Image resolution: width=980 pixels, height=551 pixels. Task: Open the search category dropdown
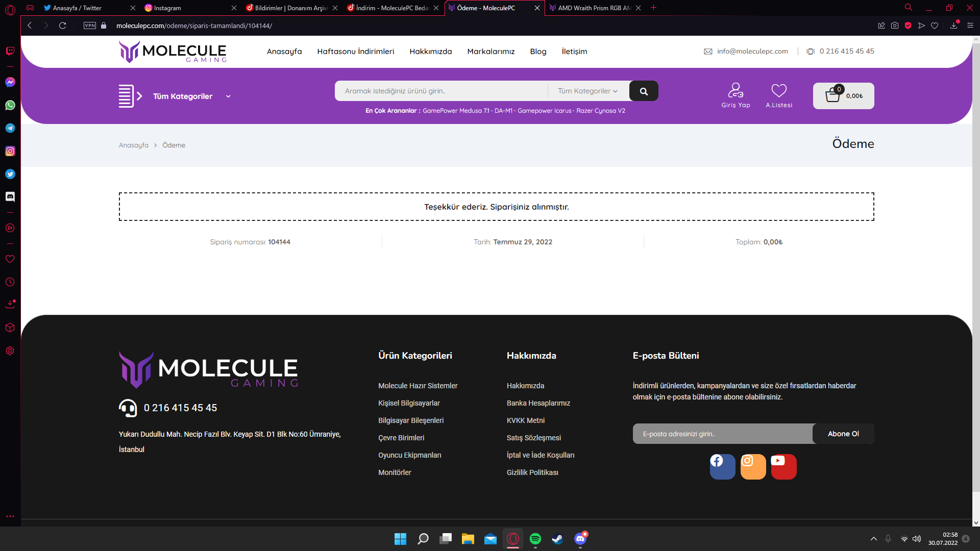pyautogui.click(x=587, y=91)
